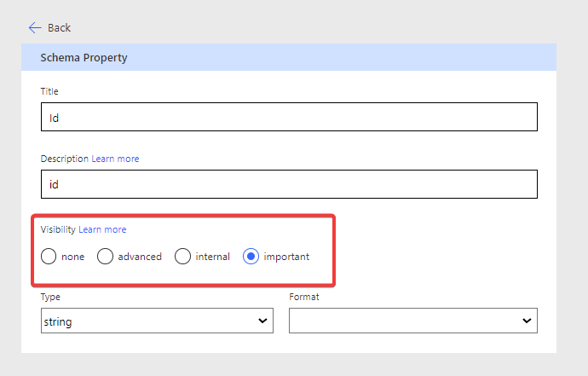Open Learn more link beside Description
The width and height of the screenshot is (588, 376).
click(115, 159)
